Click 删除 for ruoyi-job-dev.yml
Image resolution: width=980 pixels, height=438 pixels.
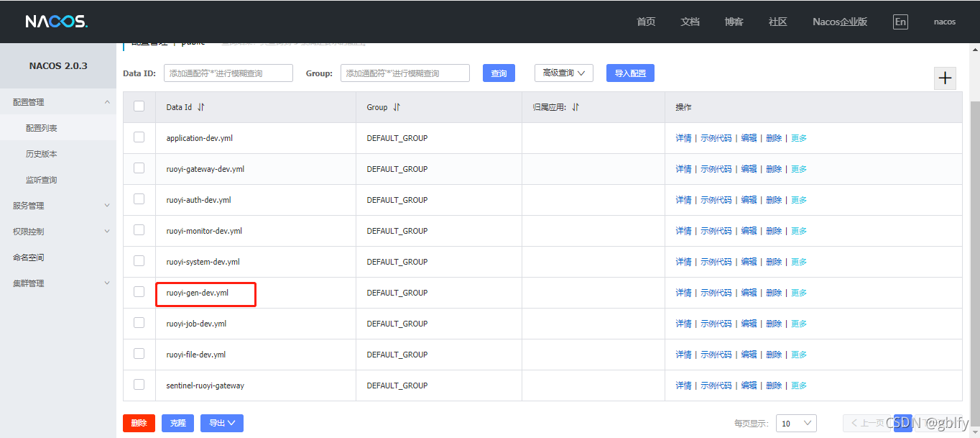(x=774, y=324)
